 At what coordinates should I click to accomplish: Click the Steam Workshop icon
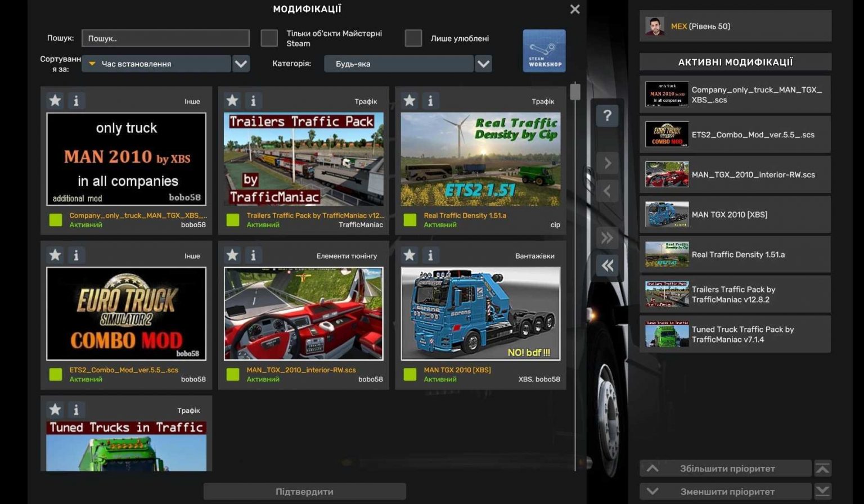(543, 51)
